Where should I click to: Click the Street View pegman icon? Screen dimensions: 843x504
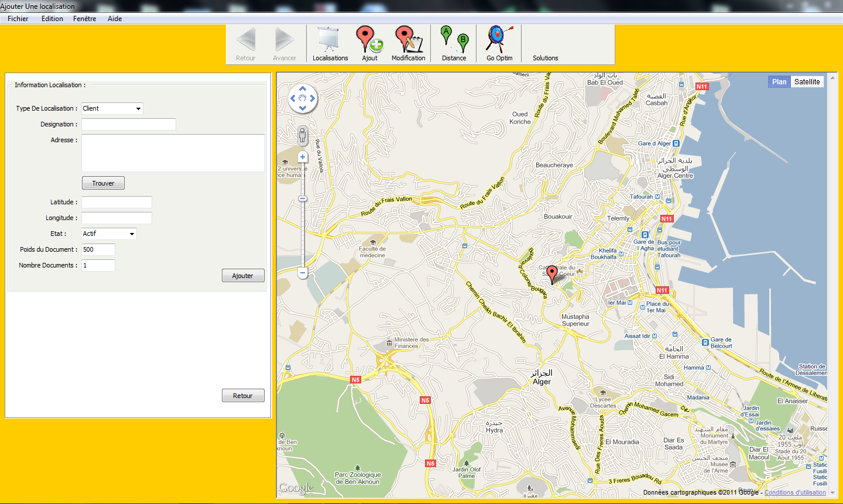(302, 136)
